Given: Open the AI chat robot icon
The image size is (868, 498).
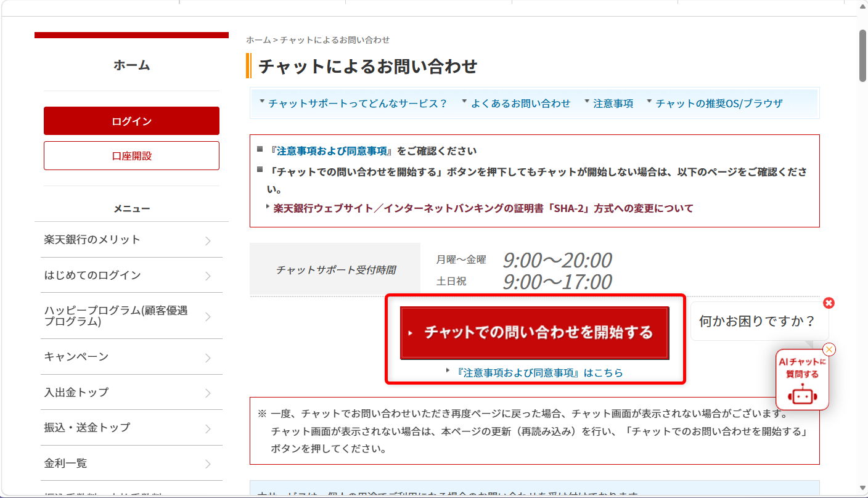Looking at the screenshot, I should (802, 395).
